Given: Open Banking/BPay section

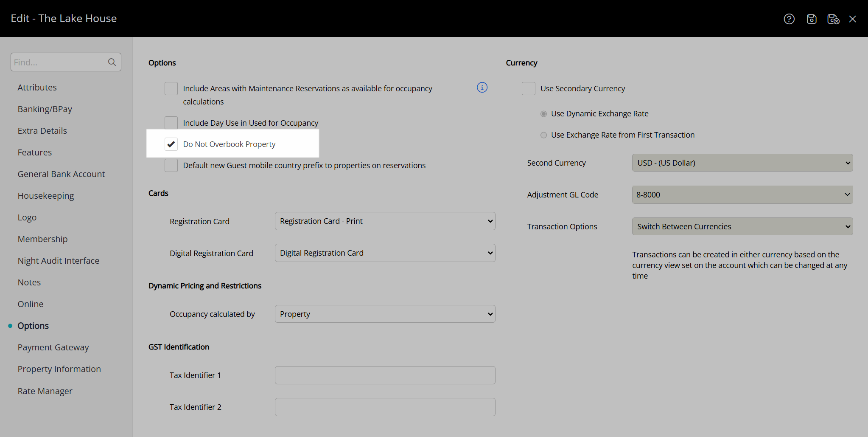Looking at the screenshot, I should [x=45, y=109].
